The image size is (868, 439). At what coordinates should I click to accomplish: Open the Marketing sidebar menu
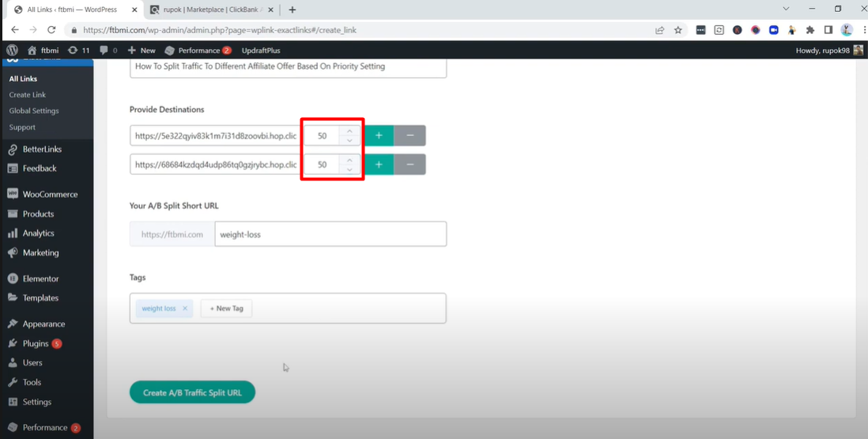tap(40, 252)
